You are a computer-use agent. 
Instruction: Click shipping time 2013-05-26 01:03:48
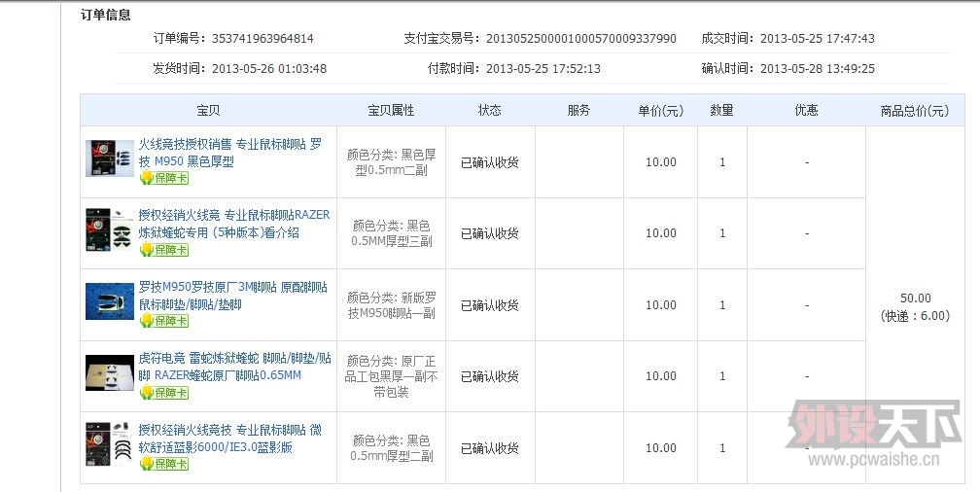pos(269,69)
